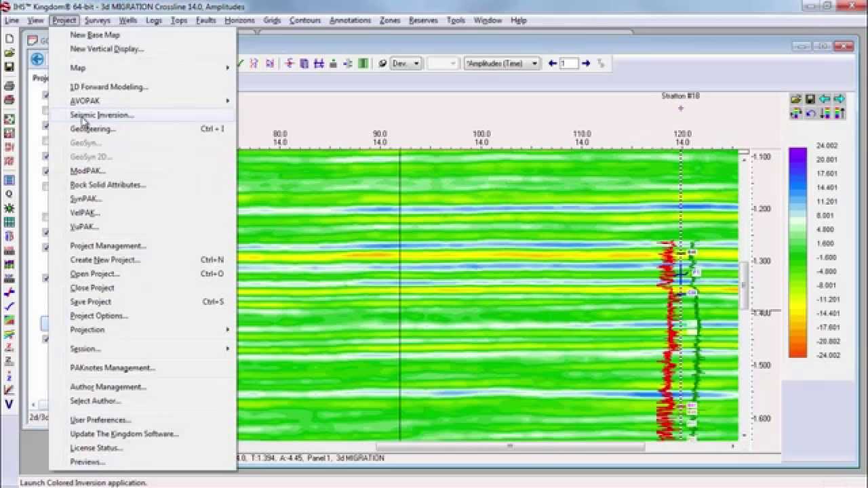Select Geosteering menu entry

(93, 129)
